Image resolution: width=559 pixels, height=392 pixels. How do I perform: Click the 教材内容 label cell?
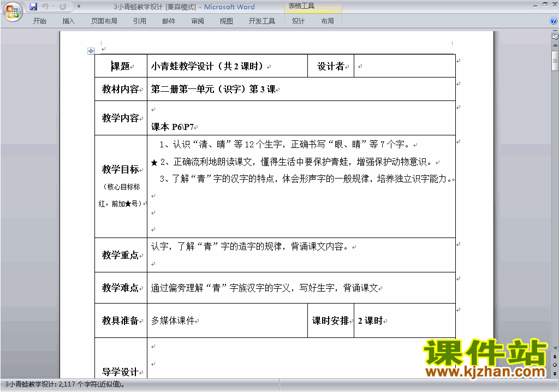(121, 89)
